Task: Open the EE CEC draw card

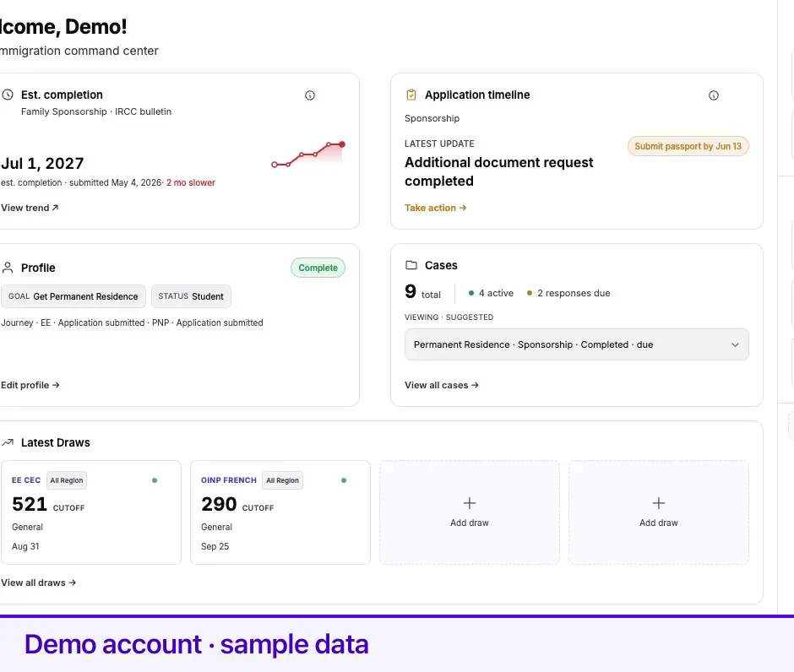Action: pyautogui.click(x=91, y=512)
